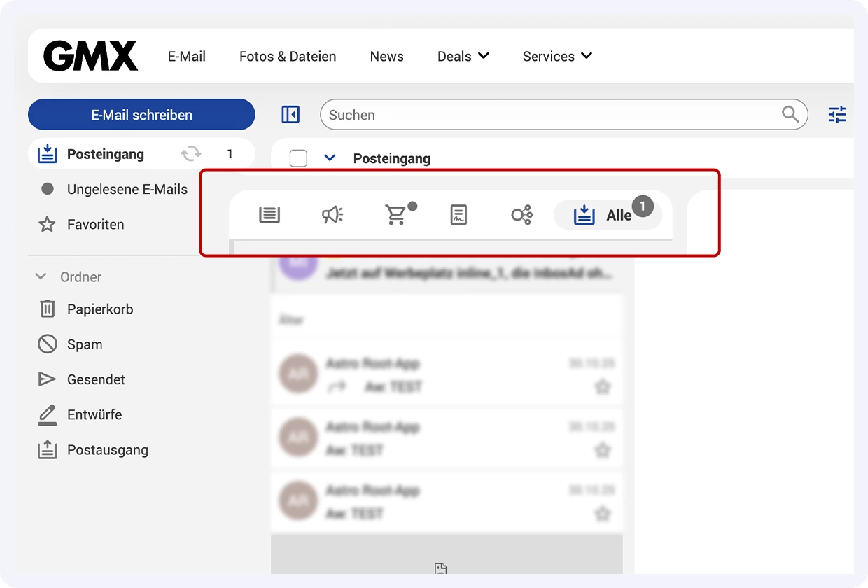
Task: Star the first Aw: TEST email
Action: pos(603,386)
